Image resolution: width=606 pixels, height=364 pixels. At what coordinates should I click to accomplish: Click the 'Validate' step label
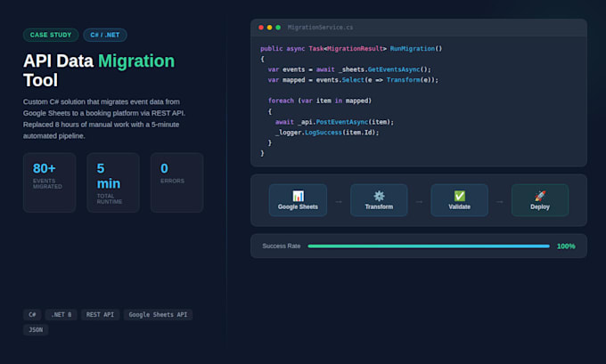coord(460,206)
